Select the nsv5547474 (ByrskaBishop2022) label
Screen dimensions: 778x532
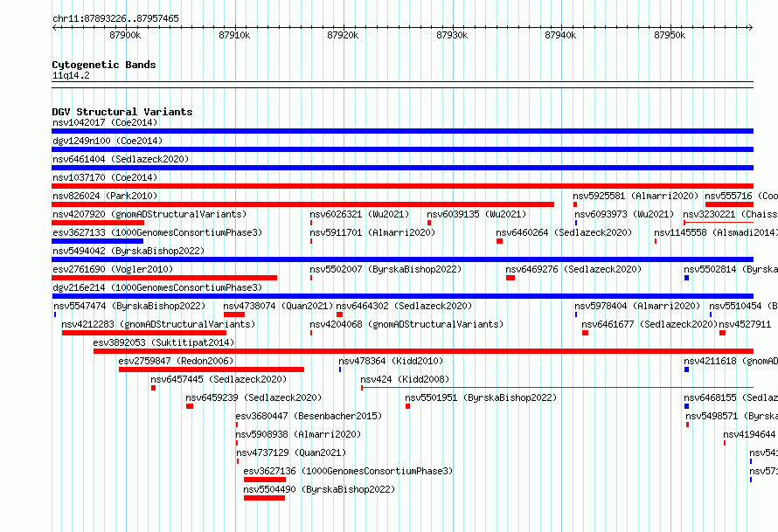[129, 306]
